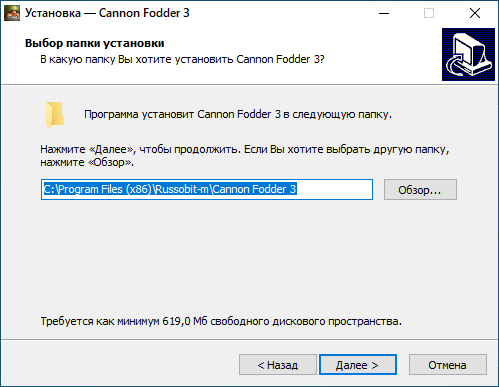Click the heading Выбор папки установки

tap(94, 43)
